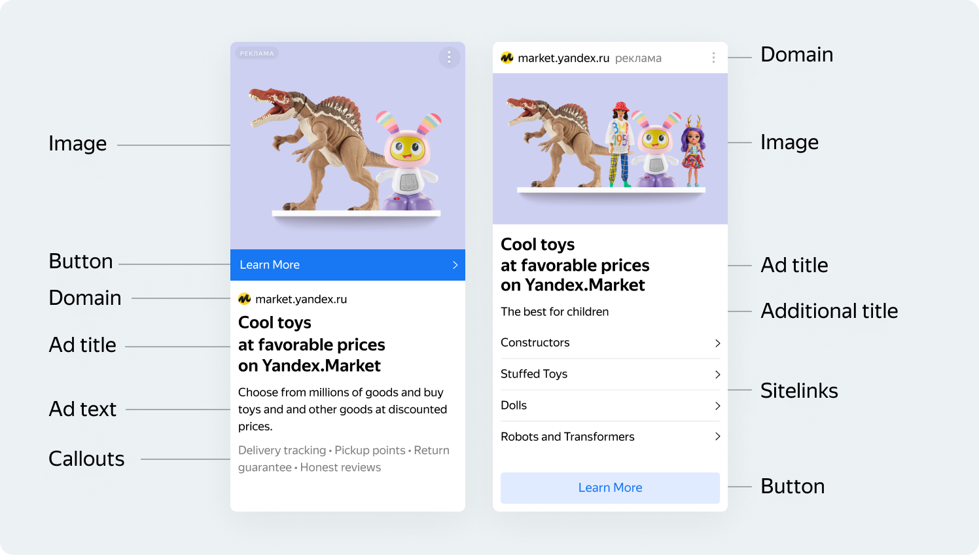Click Yandex Market logo in right ad header
Screen dimensions: 979x560
click(507, 58)
